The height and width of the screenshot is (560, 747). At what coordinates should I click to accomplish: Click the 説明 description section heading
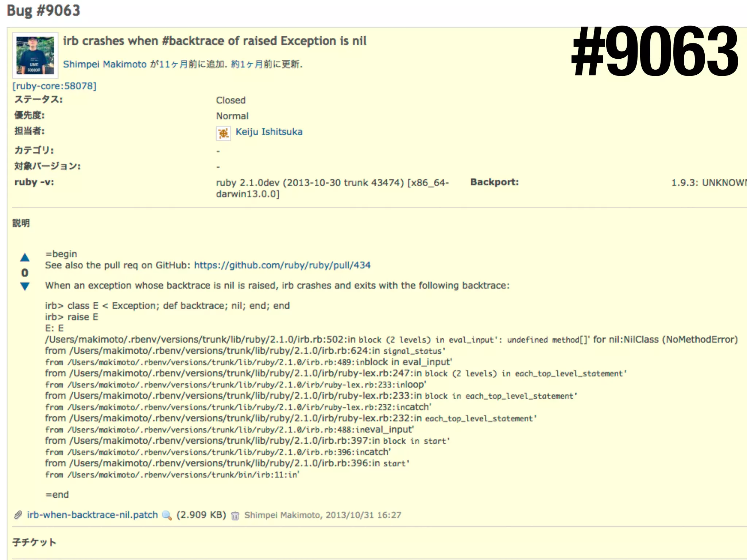(21, 223)
